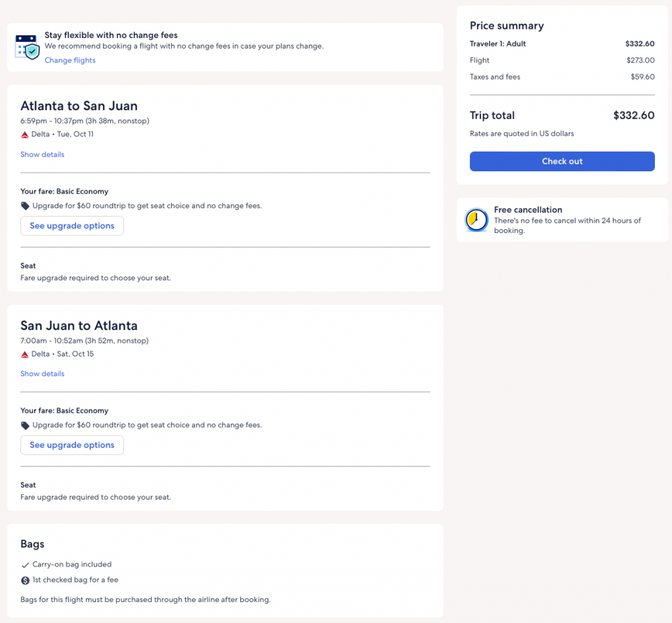
Task: See upgrade options for the Atlanta departure flight
Action: (x=72, y=226)
